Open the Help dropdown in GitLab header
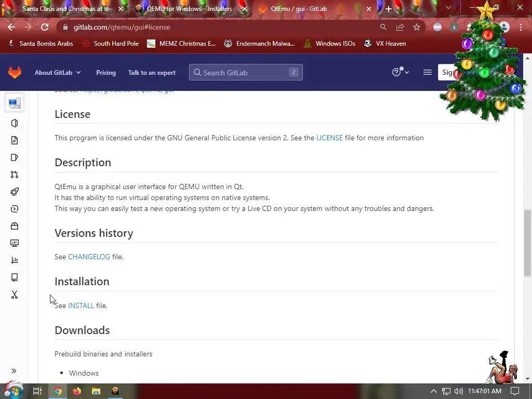 [x=401, y=72]
